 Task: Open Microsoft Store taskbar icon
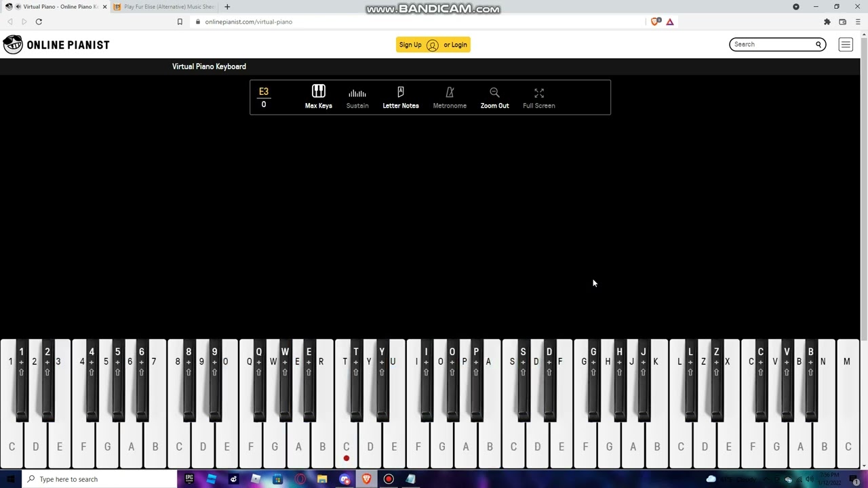pos(278,479)
